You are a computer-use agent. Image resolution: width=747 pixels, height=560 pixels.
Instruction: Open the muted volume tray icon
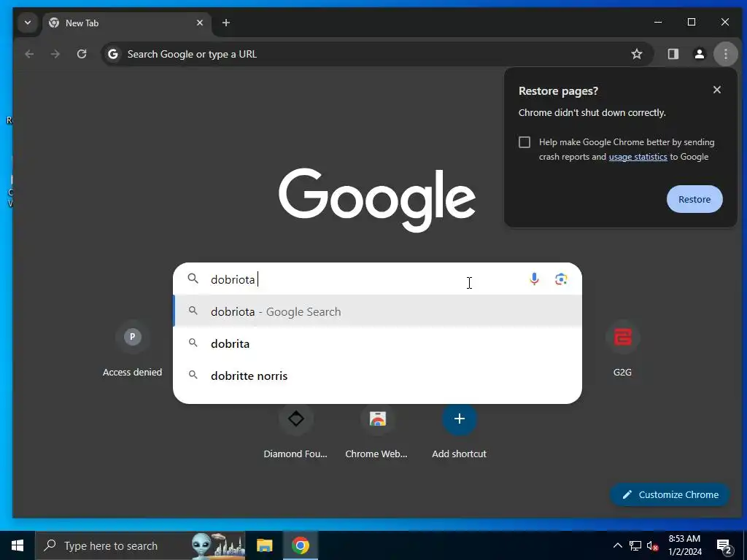653,545
